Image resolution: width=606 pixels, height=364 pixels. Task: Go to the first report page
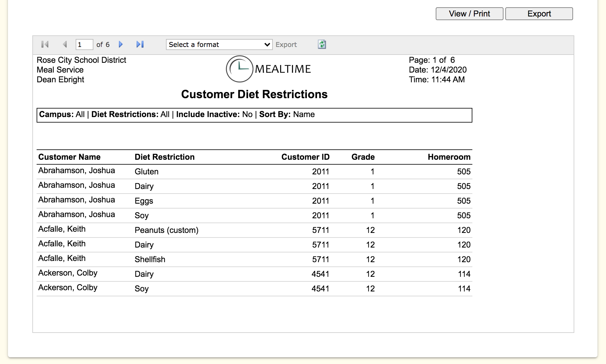coord(45,45)
